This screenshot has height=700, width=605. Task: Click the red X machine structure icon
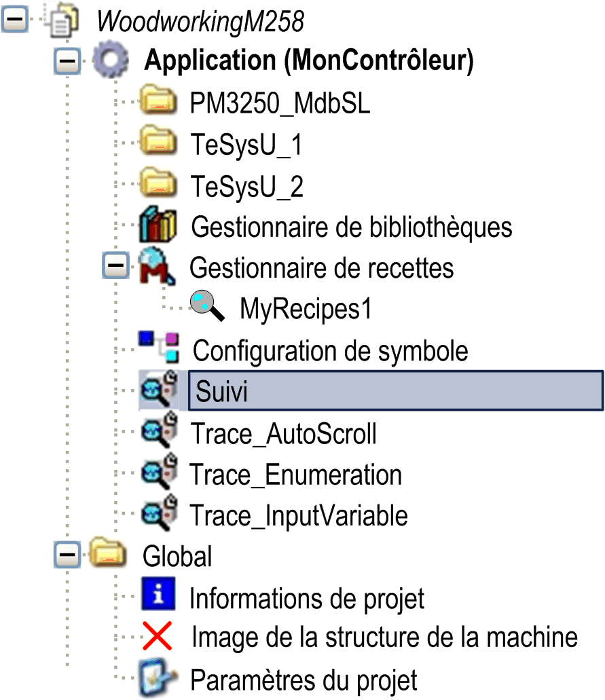(x=158, y=637)
